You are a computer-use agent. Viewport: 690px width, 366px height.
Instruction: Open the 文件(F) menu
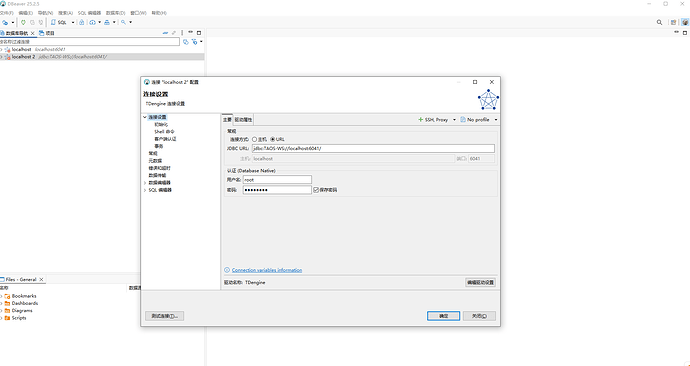click(7, 13)
